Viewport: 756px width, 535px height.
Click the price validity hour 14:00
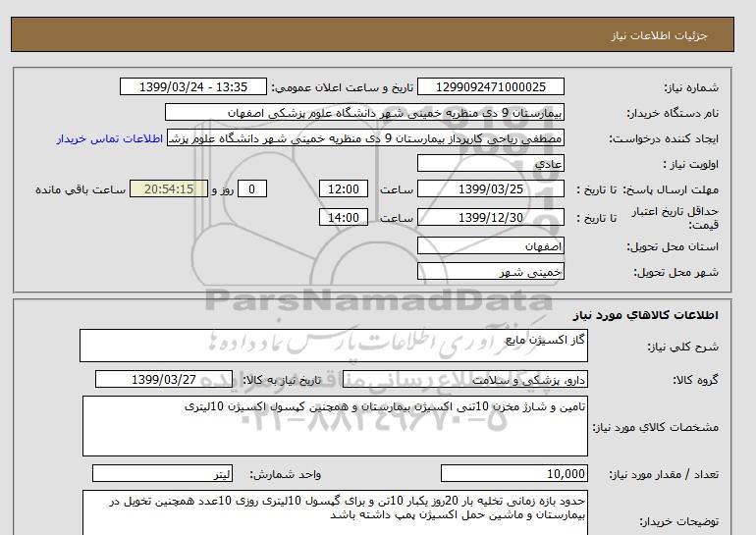click(x=344, y=217)
